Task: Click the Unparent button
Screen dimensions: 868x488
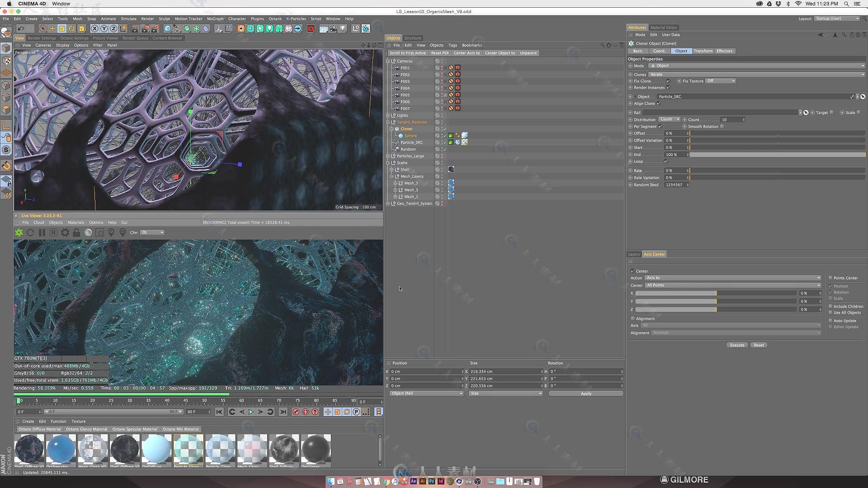Action: (x=528, y=53)
